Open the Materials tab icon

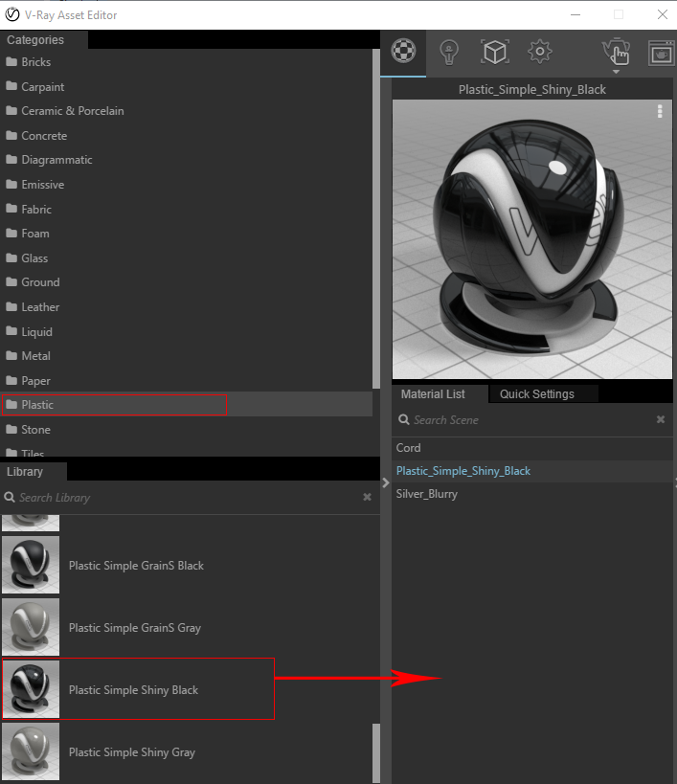403,51
